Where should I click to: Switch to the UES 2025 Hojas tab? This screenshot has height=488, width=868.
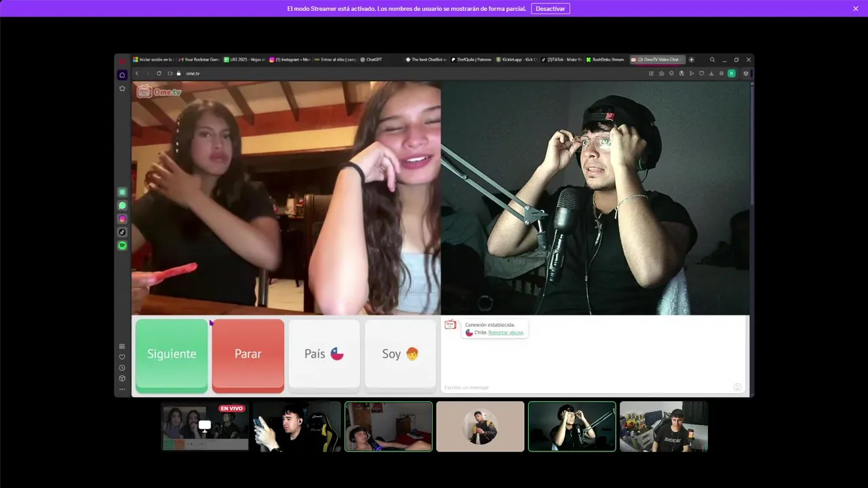click(244, 60)
